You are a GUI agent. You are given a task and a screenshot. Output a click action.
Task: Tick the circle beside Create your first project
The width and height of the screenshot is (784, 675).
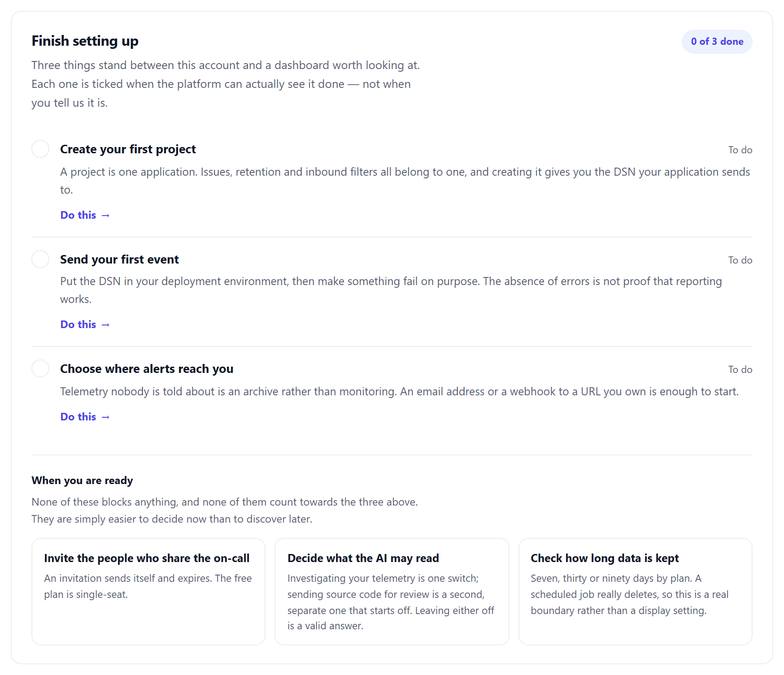click(40, 149)
